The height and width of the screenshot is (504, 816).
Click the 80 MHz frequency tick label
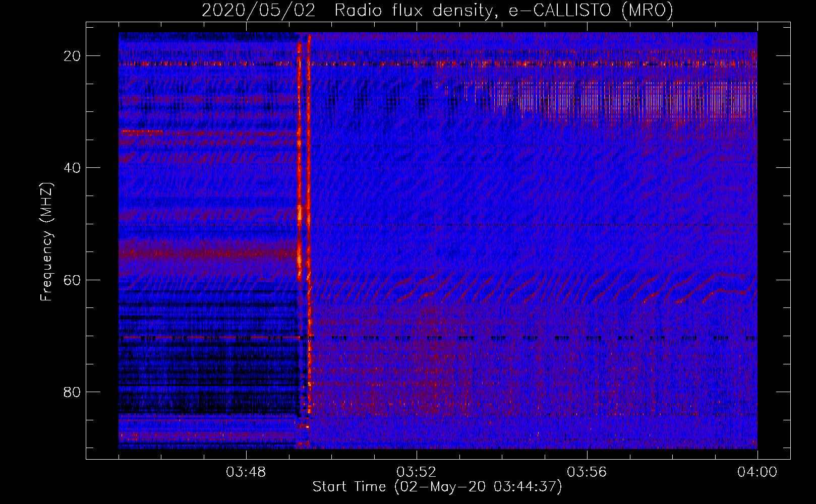point(73,392)
